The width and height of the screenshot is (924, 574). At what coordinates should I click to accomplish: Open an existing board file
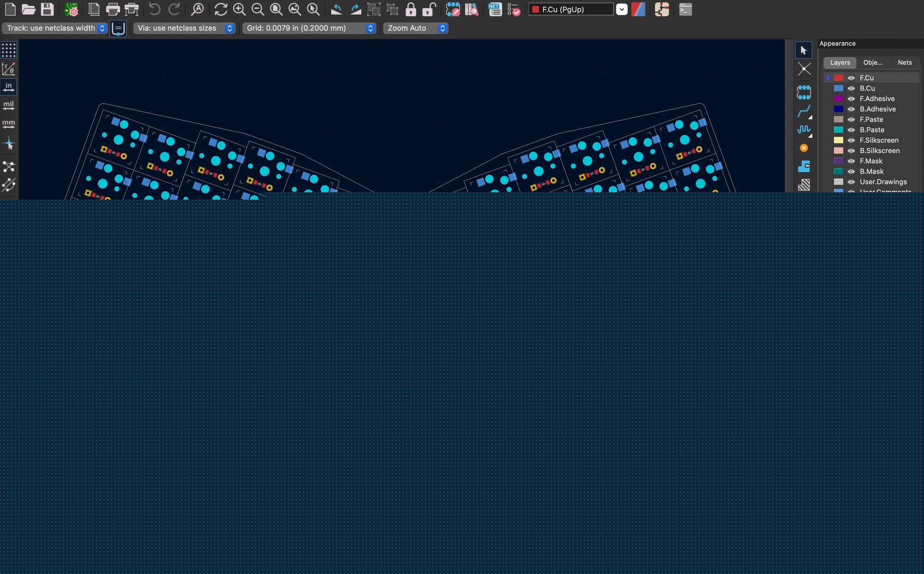29,9
